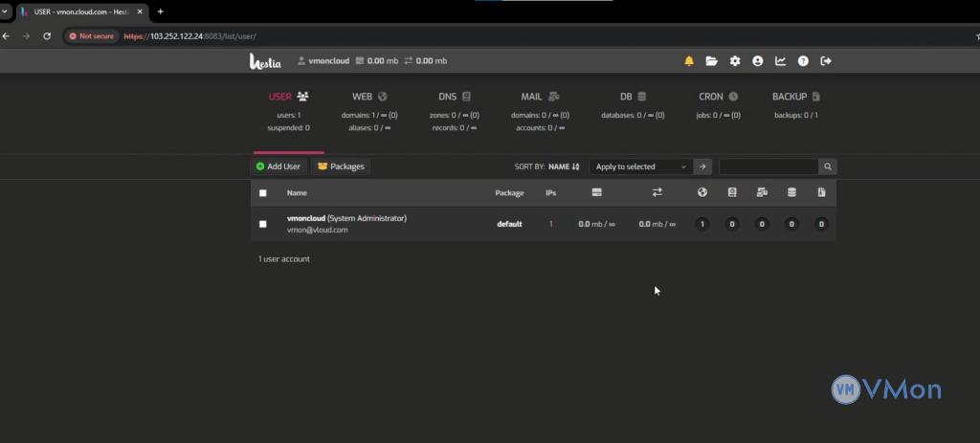This screenshot has height=443, width=980.
Task: Click the search magnifier button
Action: tap(828, 166)
